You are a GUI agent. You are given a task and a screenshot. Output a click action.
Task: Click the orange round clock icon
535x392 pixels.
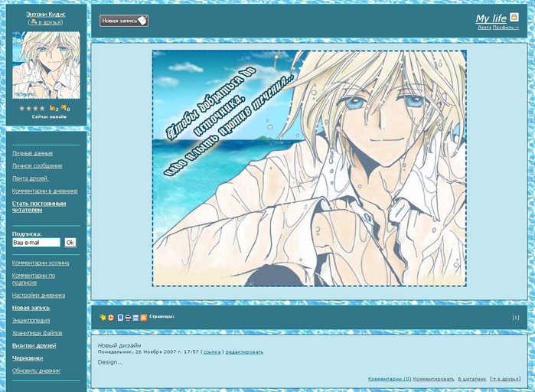point(111,318)
